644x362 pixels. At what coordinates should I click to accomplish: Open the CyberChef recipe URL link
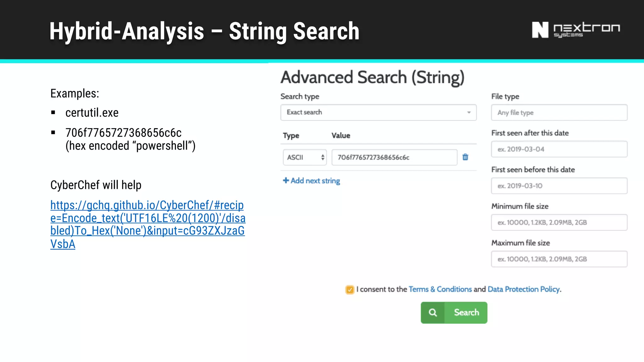point(148,225)
